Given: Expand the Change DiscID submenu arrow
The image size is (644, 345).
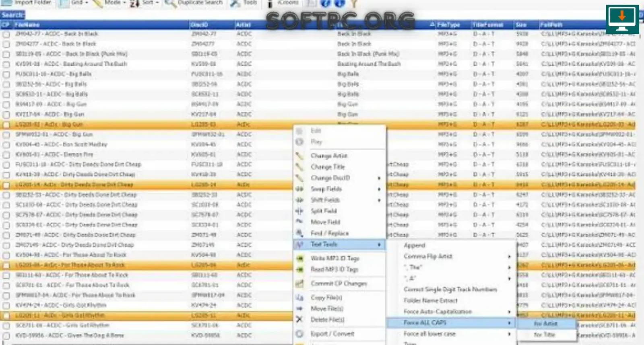Looking at the screenshot, I should (379, 178).
